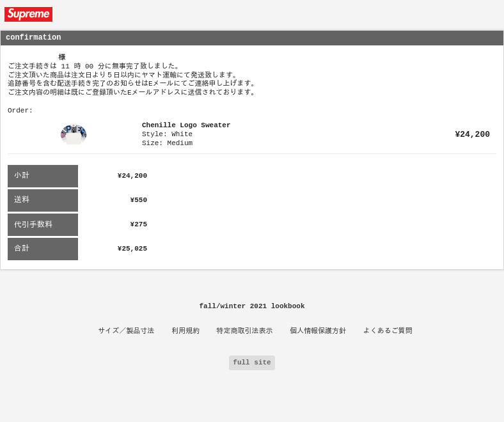Click the line starting with ご注文内容の明細
Screen dimensions: 504x422
pos(131,92)
